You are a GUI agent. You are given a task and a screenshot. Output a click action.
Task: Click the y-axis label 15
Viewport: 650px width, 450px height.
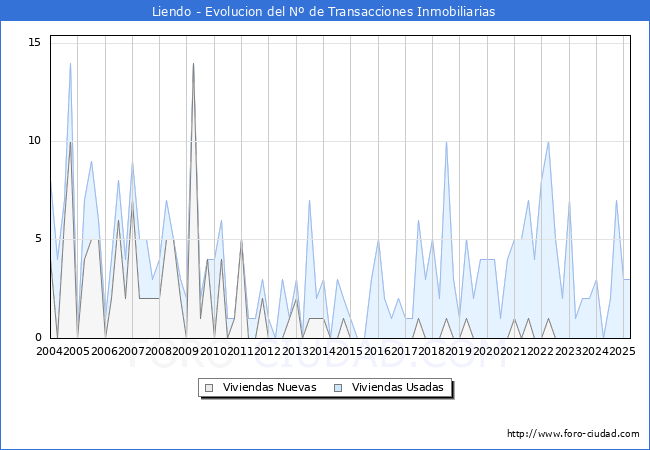34,42
